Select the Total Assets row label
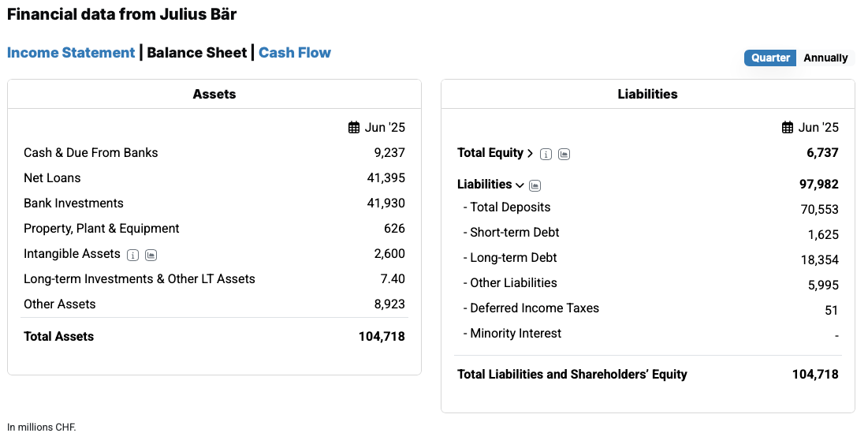Screen dimensions: 868x433 (58, 336)
